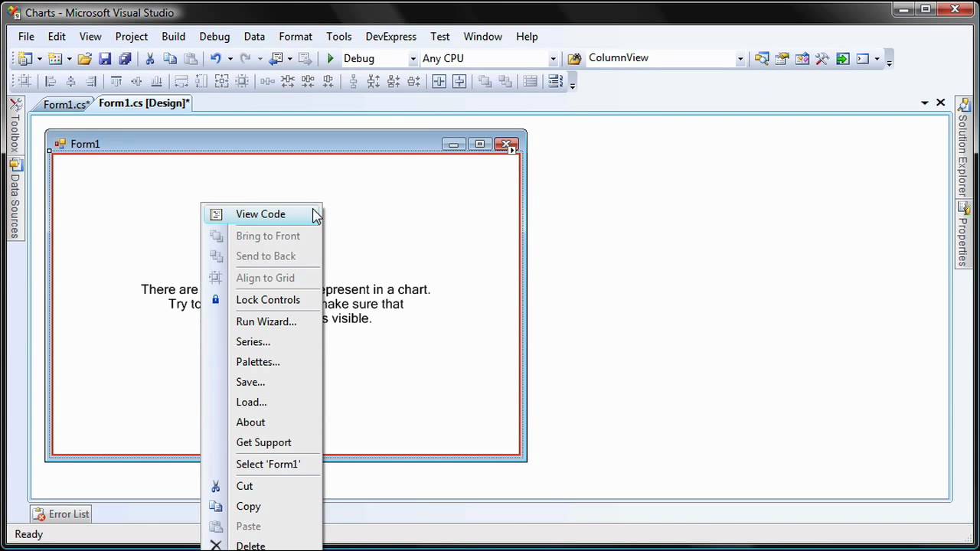Click the Cut scissors icon in the toolbar
980x551 pixels.
150,58
